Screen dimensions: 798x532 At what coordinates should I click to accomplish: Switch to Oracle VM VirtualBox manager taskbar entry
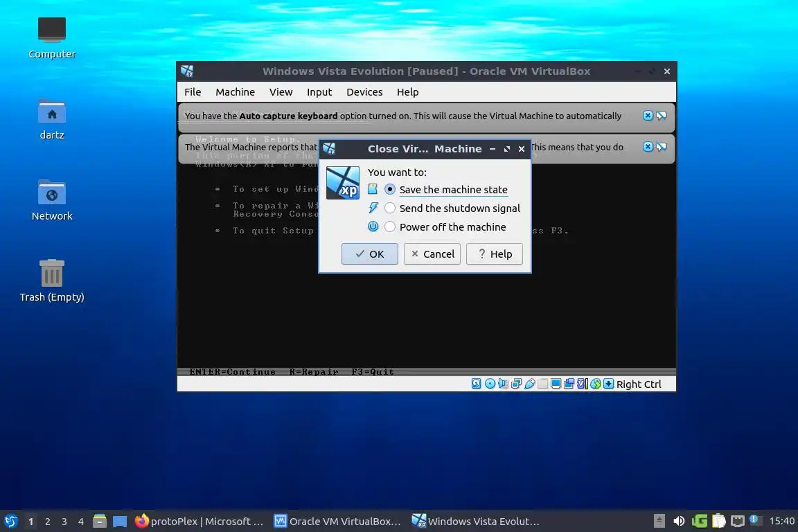[337, 522]
